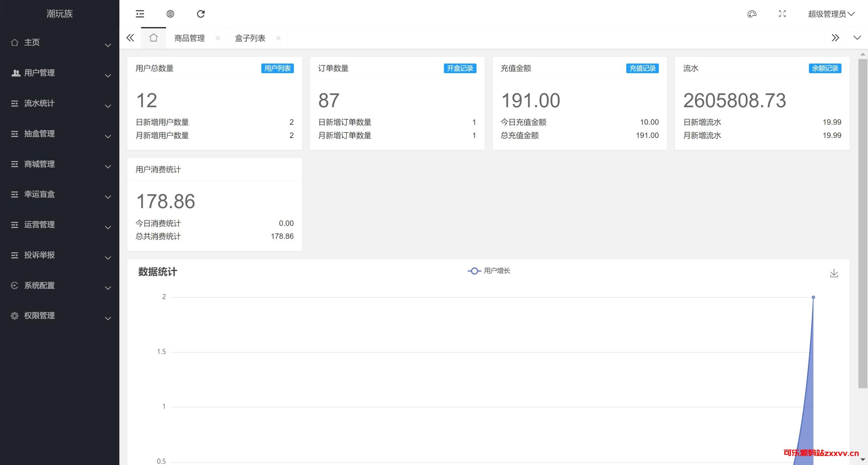Click the refresh page icon
This screenshot has width=868, height=465.
click(x=201, y=14)
